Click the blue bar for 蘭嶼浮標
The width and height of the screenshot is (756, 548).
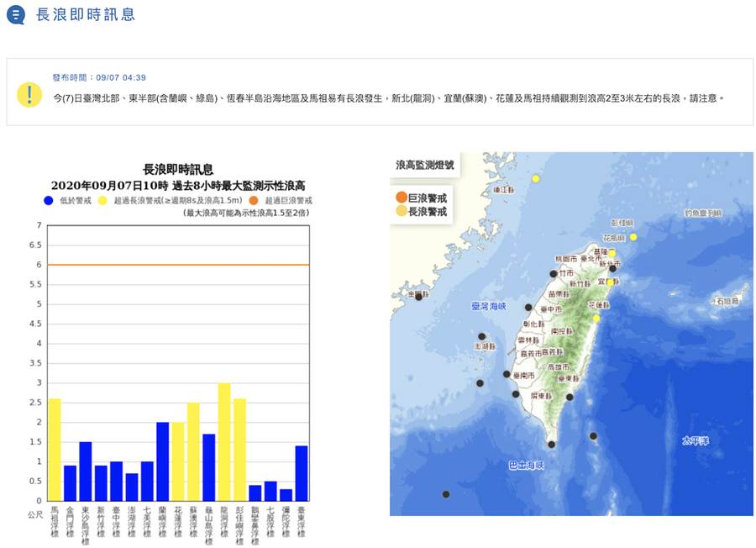[x=162, y=461]
